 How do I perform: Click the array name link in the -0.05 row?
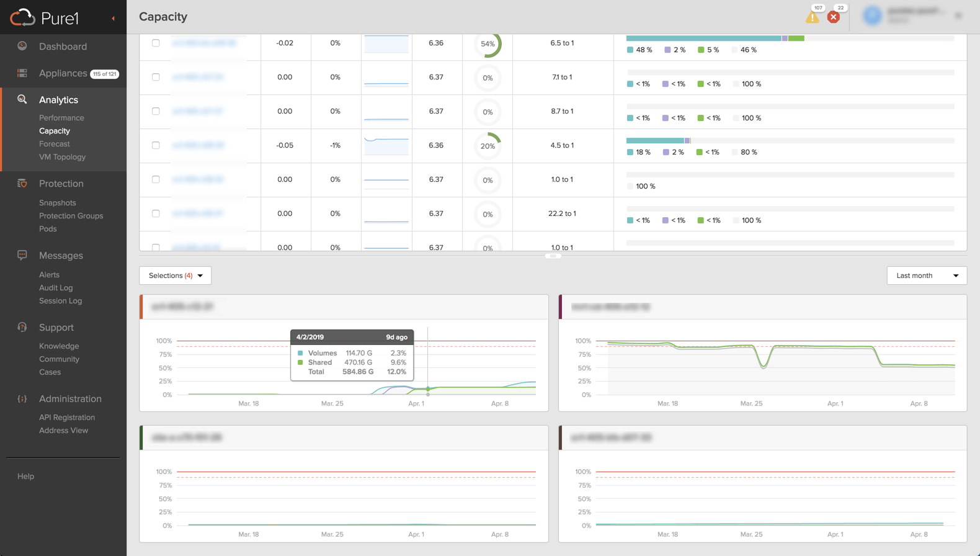(x=198, y=145)
